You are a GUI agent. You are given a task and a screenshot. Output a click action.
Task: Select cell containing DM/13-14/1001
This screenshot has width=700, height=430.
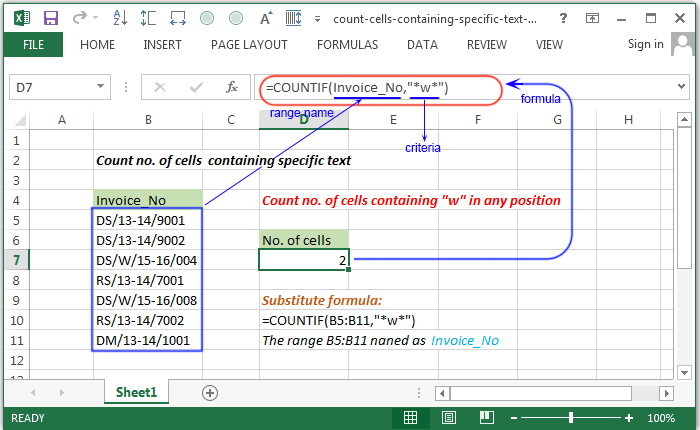(x=148, y=340)
